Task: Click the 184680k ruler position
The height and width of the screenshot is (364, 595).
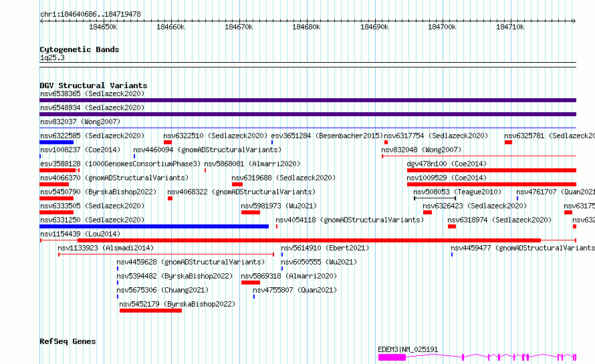Action: 306,27
